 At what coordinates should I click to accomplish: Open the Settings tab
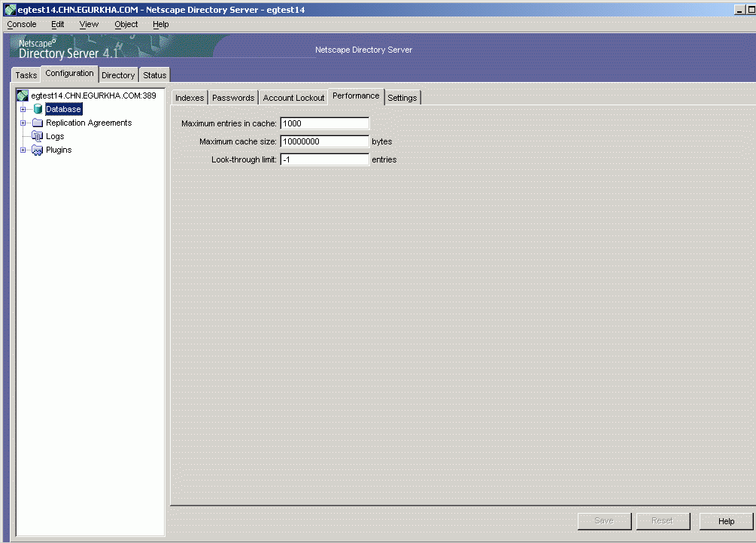pos(402,98)
